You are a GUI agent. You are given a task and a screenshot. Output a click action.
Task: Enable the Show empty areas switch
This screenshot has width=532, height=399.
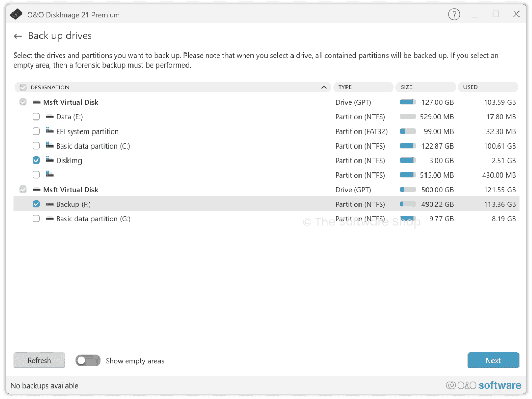pos(88,361)
